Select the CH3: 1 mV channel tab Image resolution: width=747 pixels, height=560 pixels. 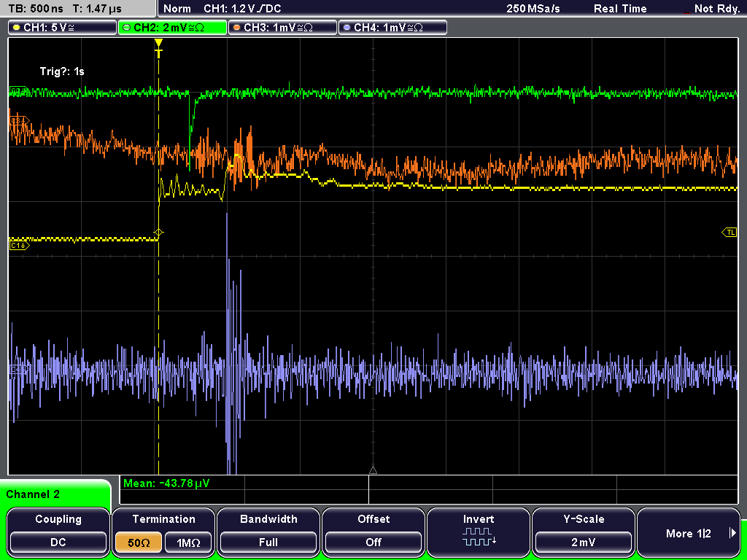click(x=282, y=28)
